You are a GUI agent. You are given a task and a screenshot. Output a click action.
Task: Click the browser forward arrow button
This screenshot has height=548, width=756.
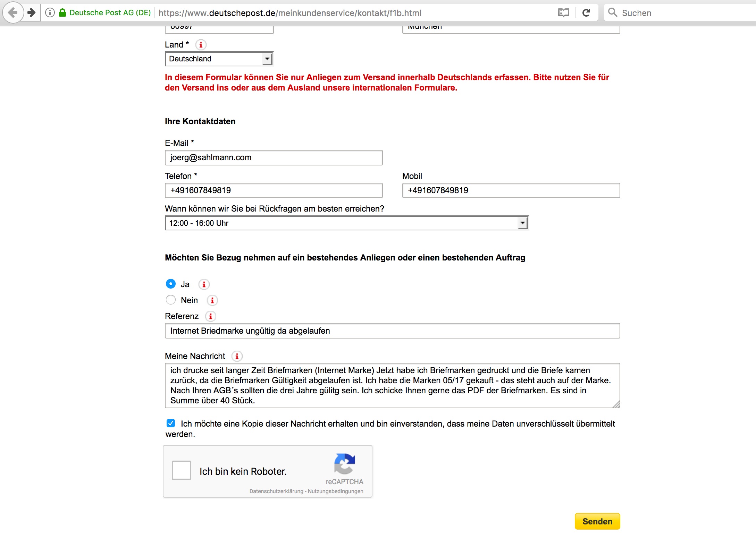coord(32,13)
